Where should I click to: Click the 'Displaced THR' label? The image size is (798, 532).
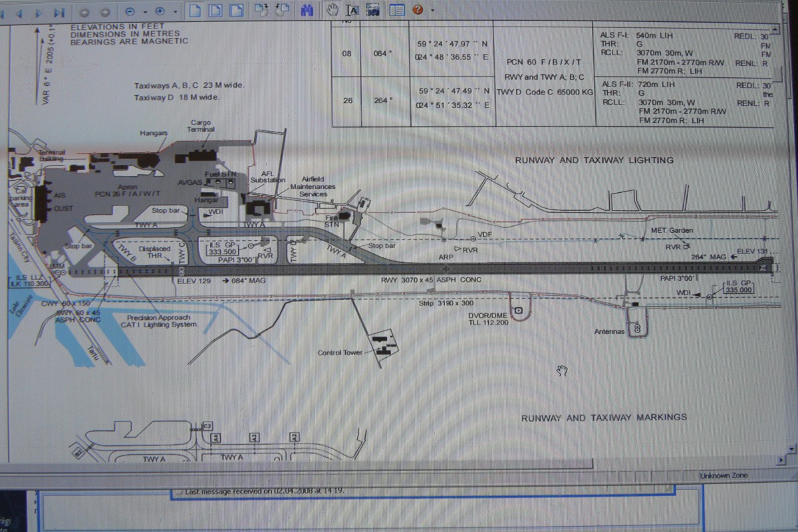point(154,252)
